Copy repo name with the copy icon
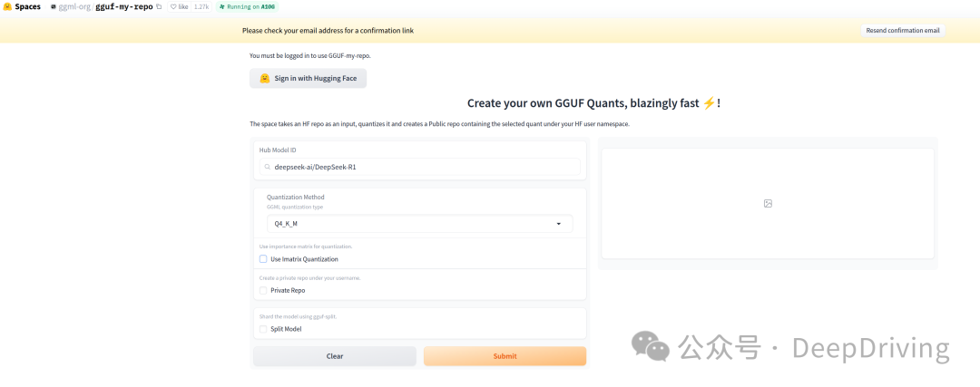This screenshot has height=387, width=980. pos(160,6)
